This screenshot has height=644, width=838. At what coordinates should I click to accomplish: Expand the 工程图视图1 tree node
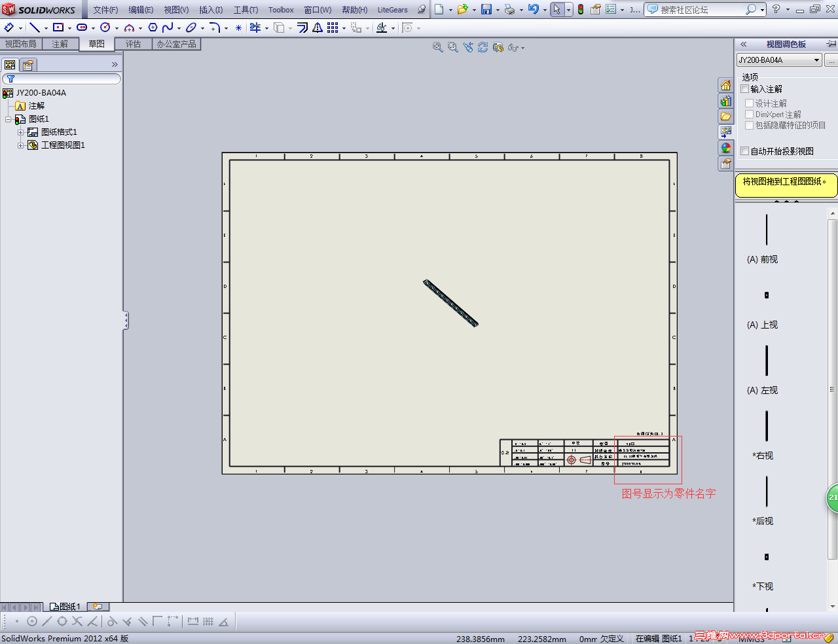point(20,145)
